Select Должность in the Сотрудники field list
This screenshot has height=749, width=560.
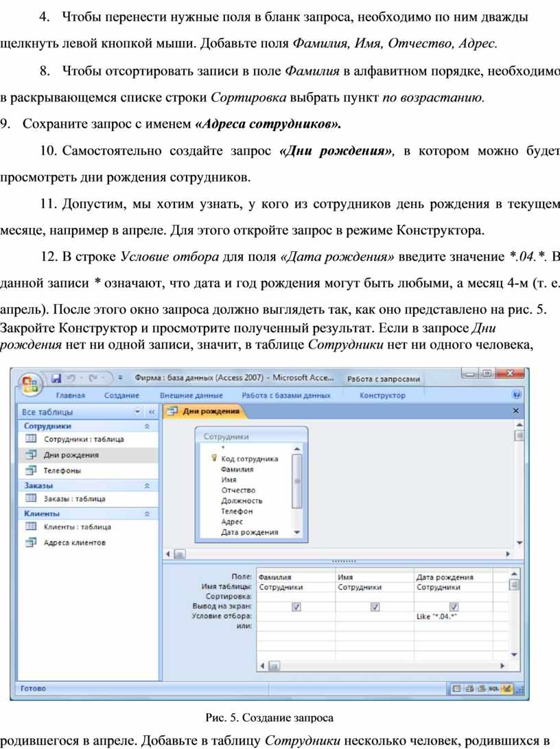(242, 500)
